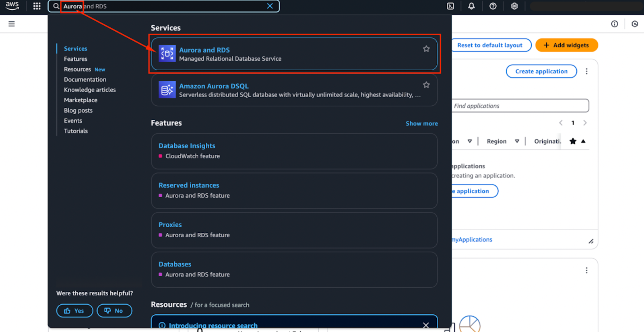This screenshot has width=644, height=332.
Task: Open the help question mark icon
Action: pyautogui.click(x=493, y=6)
